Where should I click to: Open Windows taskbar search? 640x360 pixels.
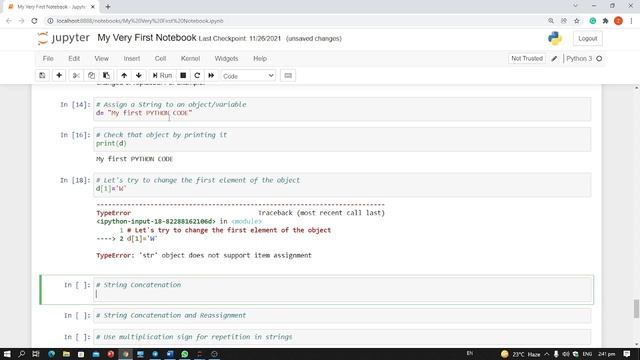(22, 354)
